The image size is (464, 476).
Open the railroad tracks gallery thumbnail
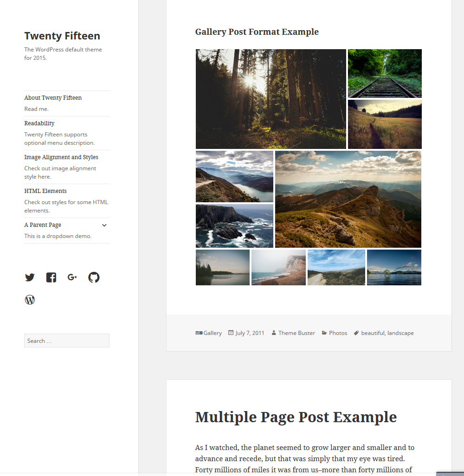pyautogui.click(x=385, y=73)
